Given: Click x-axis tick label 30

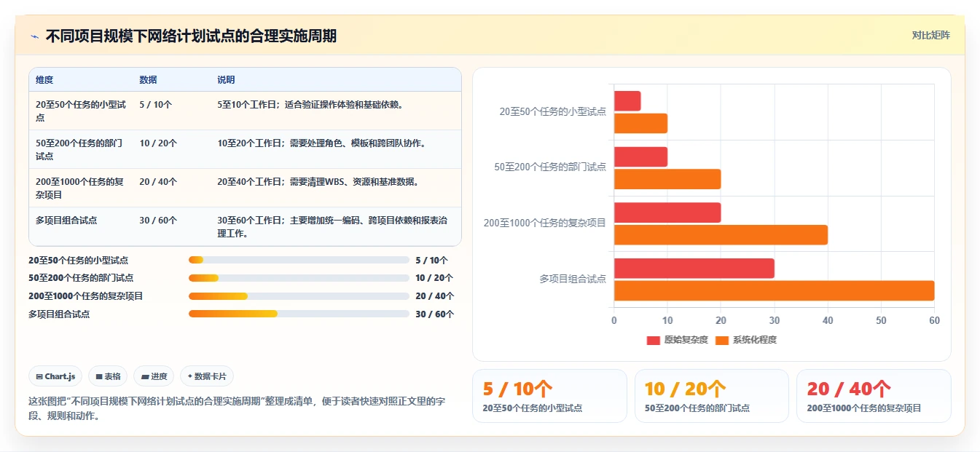Looking at the screenshot, I should (775, 320).
